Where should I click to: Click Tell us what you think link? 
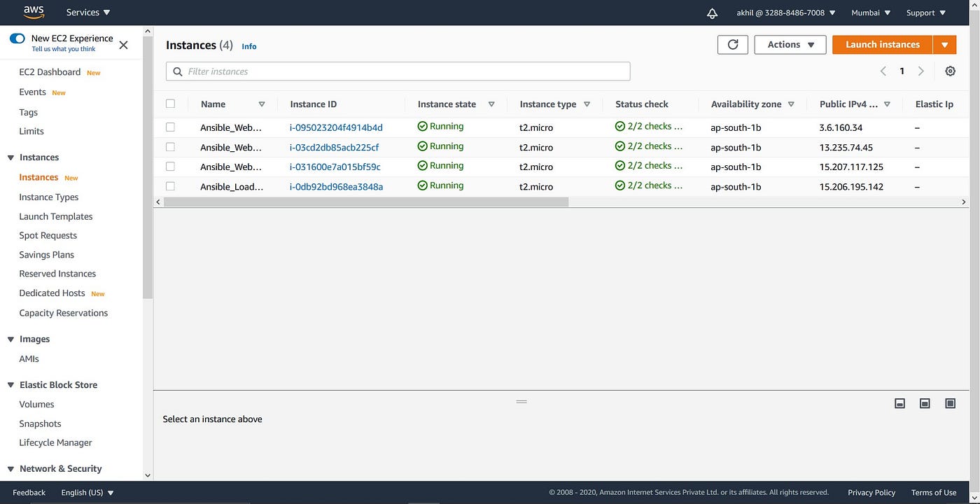tap(64, 49)
